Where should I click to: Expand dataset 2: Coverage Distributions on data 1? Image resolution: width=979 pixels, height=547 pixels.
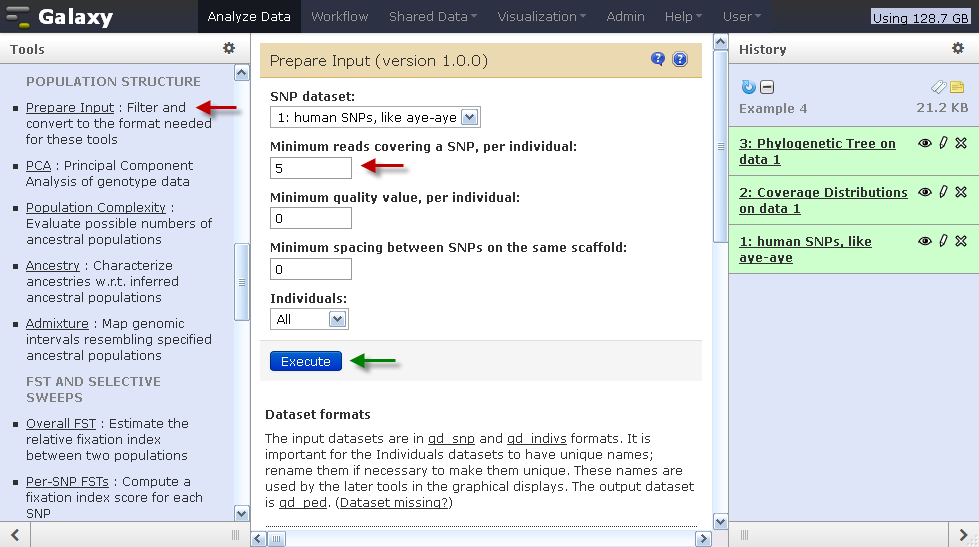(823, 200)
